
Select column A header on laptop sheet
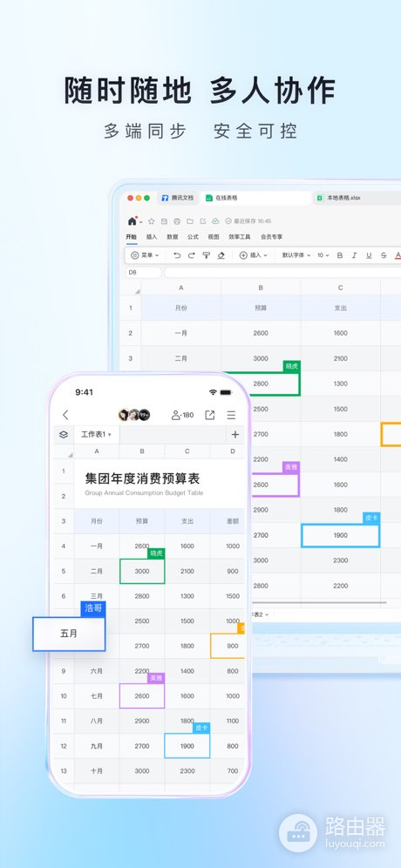pyautogui.click(x=181, y=288)
